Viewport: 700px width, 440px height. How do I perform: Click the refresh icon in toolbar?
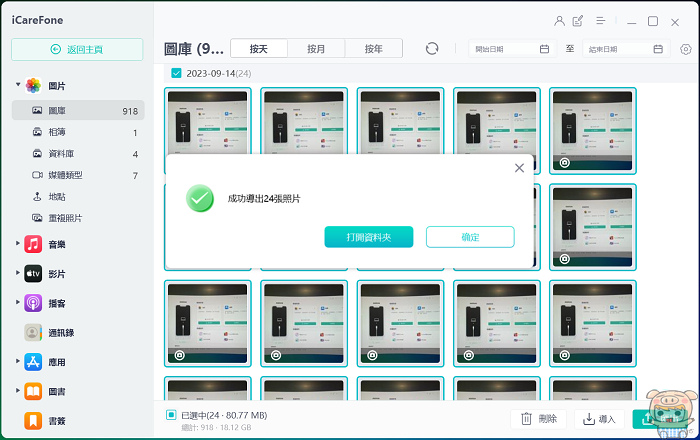432,48
